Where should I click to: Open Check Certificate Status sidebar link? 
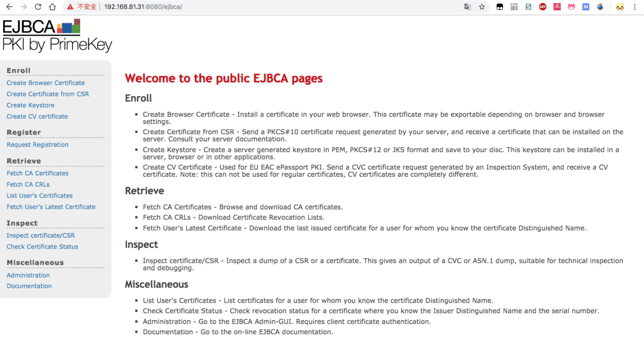click(x=42, y=246)
